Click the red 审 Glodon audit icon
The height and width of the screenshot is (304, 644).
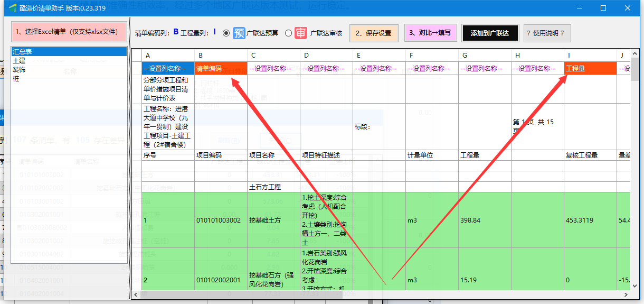(300, 33)
